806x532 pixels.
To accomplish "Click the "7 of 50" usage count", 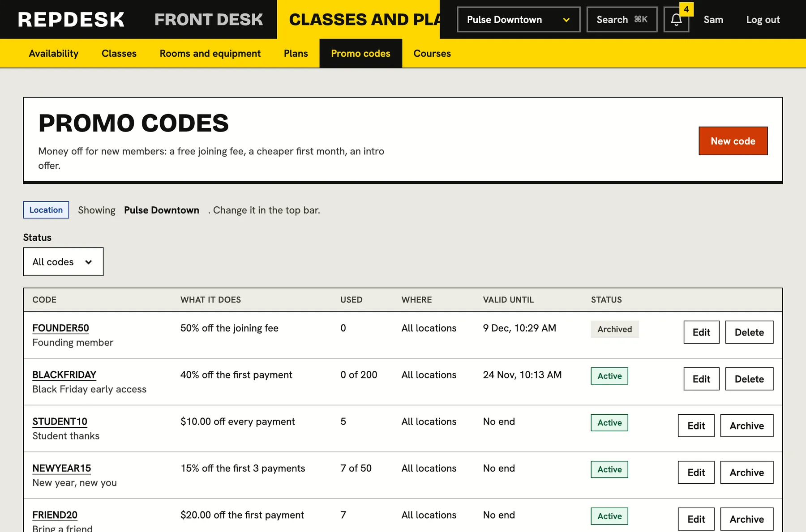I will [356, 468].
